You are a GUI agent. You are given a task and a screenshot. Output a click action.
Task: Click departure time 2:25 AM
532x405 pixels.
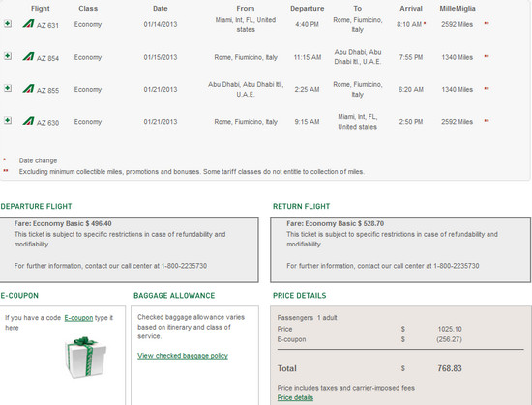(x=307, y=90)
